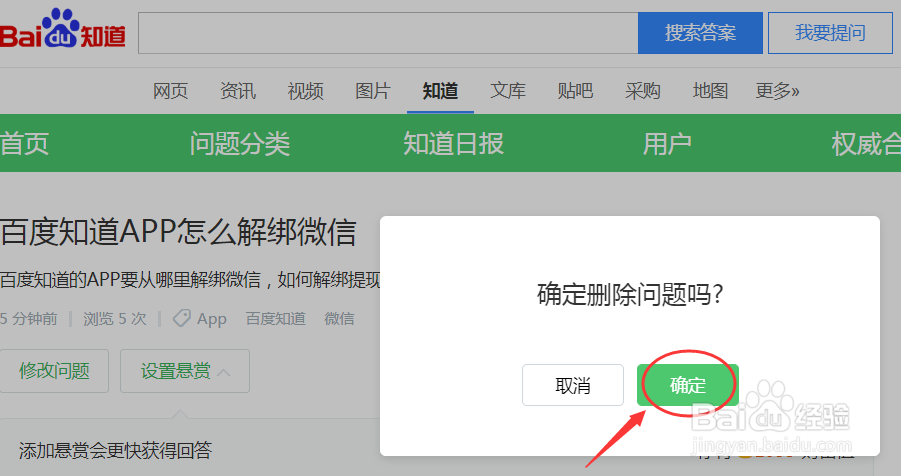Open 知道日报 in green navigation bar
Image resolution: width=901 pixels, height=476 pixels.
453,144
